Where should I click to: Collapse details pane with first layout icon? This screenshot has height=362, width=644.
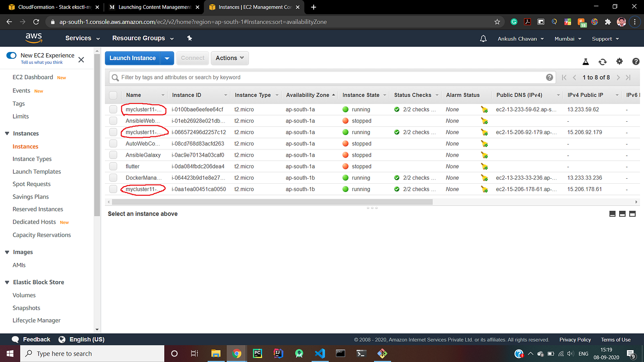(612, 214)
